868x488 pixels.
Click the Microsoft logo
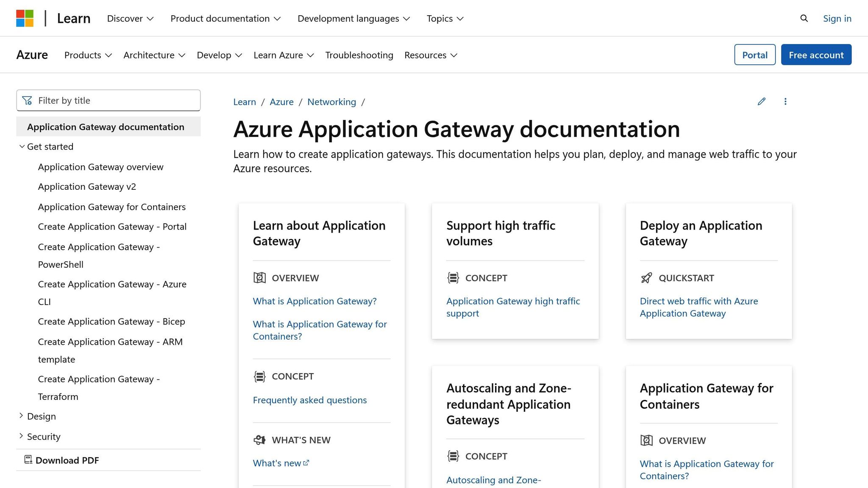(x=25, y=18)
